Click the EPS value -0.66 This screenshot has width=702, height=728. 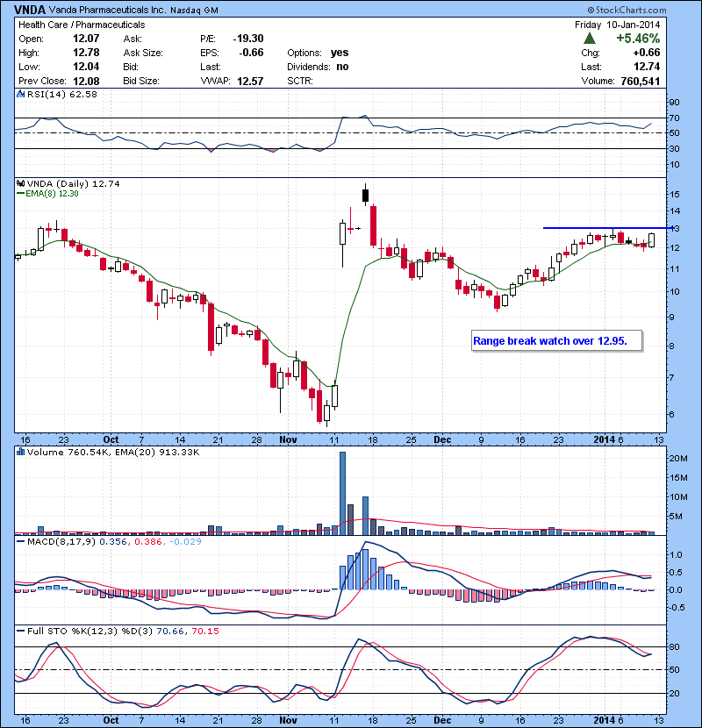tap(251, 53)
